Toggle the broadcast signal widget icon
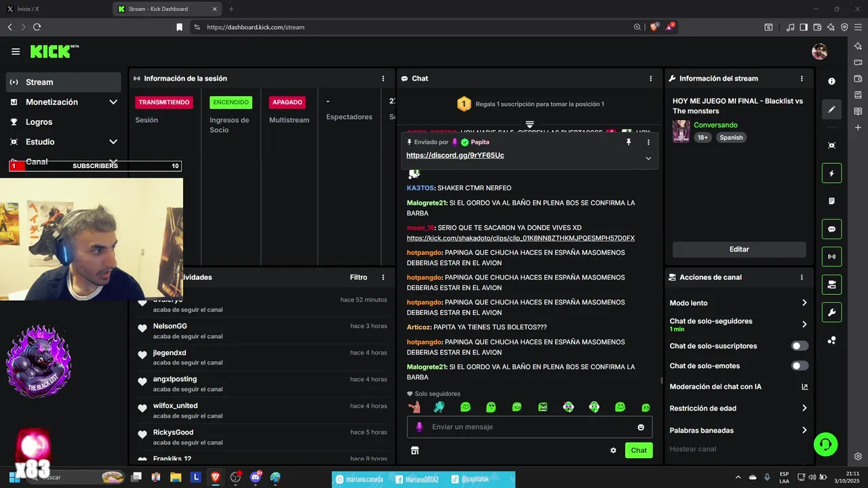The image size is (868, 488). tap(832, 257)
